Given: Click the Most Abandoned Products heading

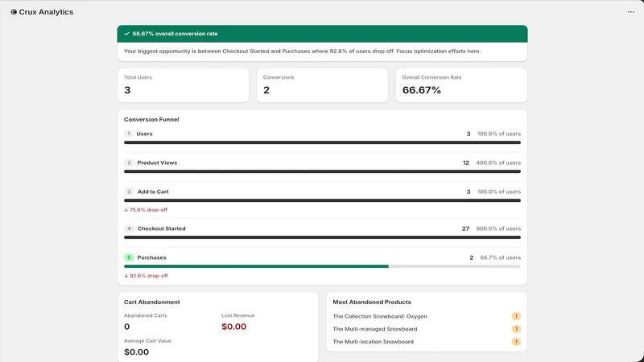Looking at the screenshot, I should 372,302.
